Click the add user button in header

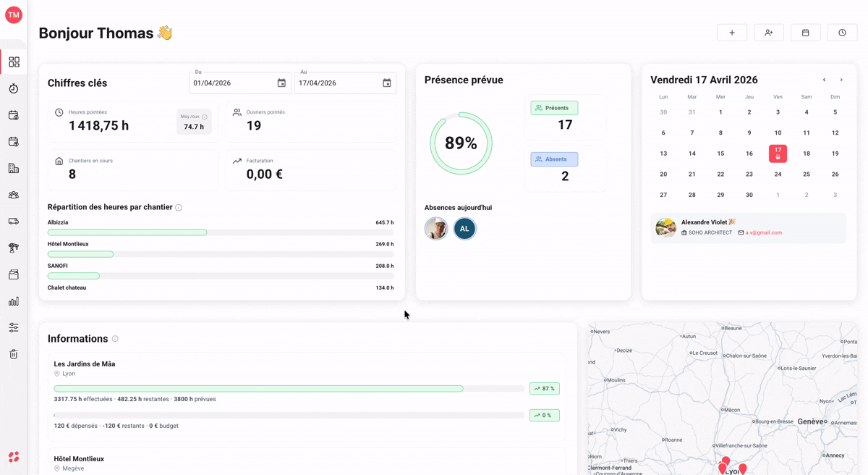tap(769, 33)
